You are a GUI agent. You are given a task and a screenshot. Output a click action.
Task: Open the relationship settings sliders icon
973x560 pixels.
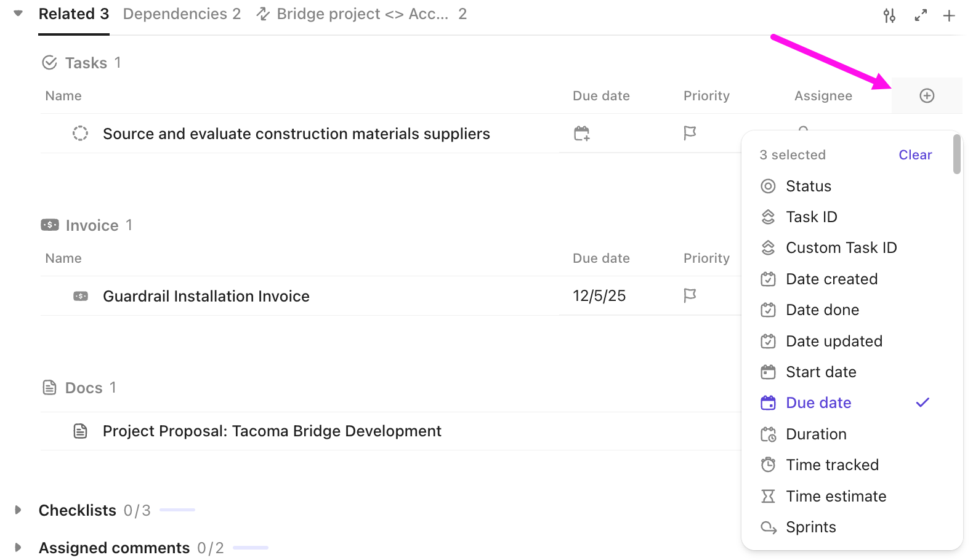[889, 15]
